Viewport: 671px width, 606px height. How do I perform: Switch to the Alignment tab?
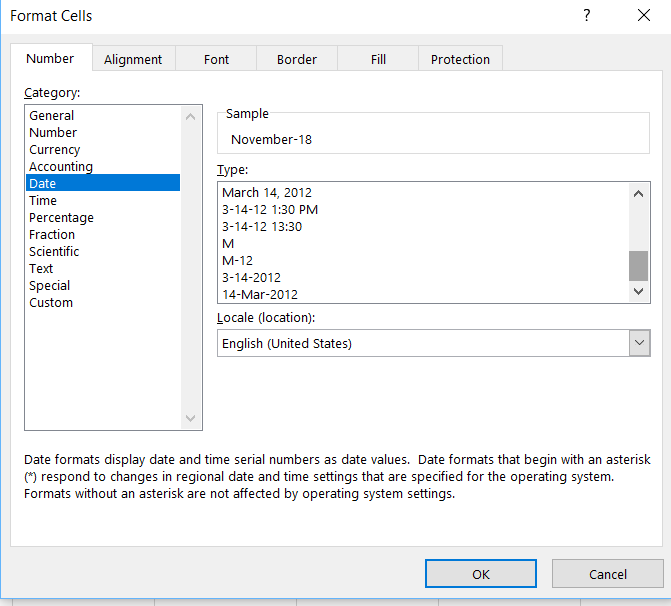click(133, 59)
